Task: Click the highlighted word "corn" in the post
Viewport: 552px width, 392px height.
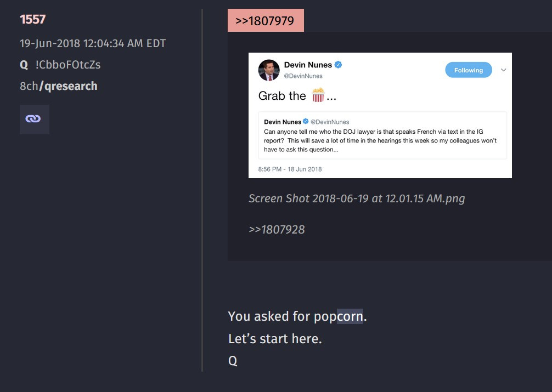Action: tap(350, 316)
